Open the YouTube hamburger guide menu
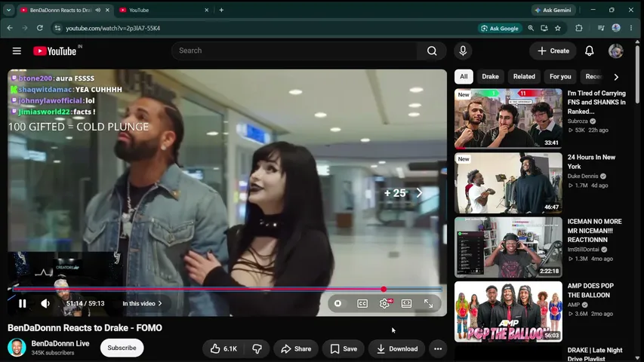Screen dimensions: 644x362 [x=17, y=51]
